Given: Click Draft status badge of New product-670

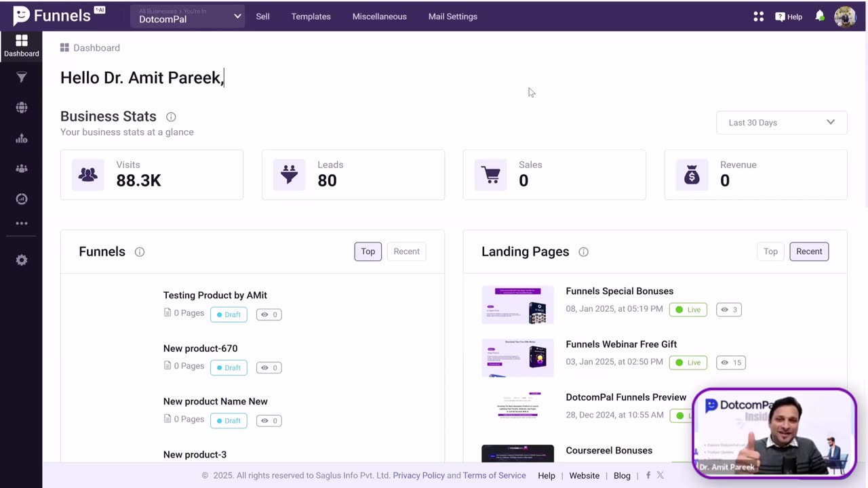Looking at the screenshot, I should tap(229, 367).
